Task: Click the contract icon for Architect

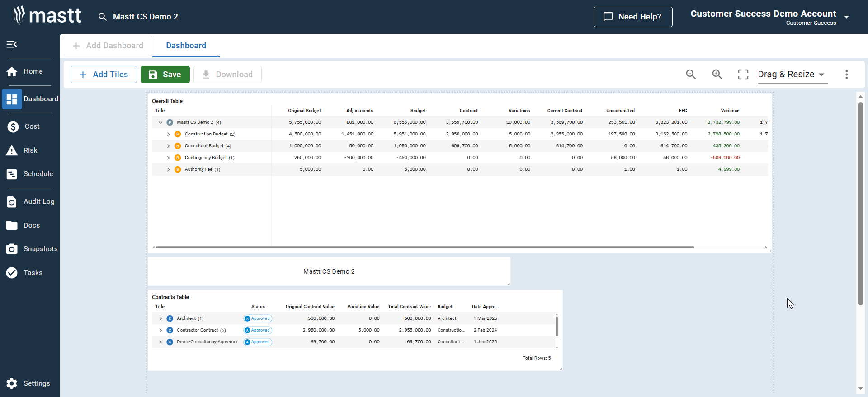Action: [170, 318]
